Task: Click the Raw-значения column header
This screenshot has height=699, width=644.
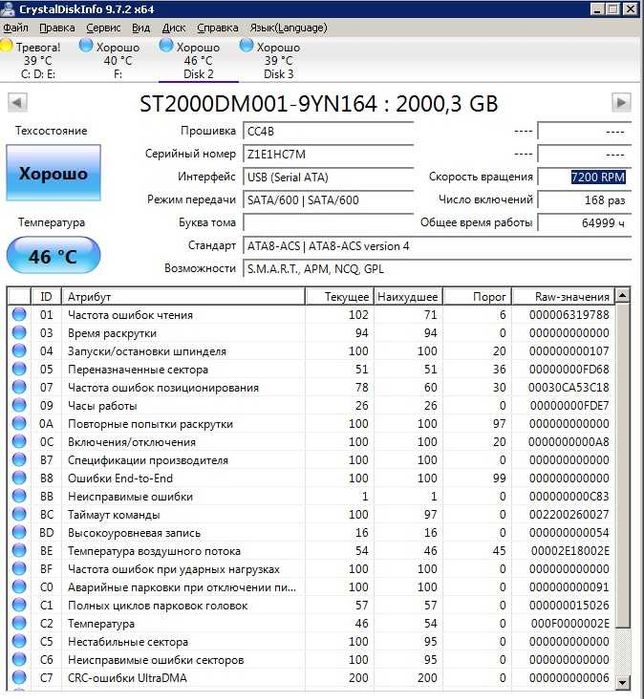Action: pyautogui.click(x=563, y=296)
